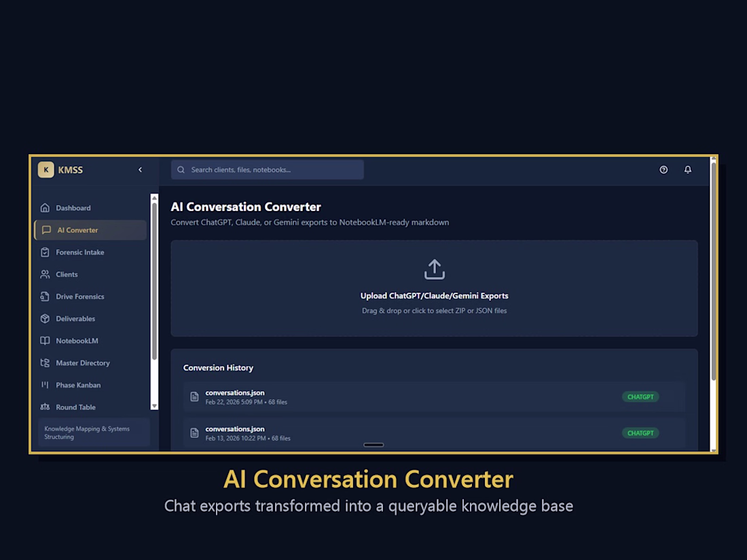Open the Clients section
The width and height of the screenshot is (747, 560).
click(x=90, y=274)
